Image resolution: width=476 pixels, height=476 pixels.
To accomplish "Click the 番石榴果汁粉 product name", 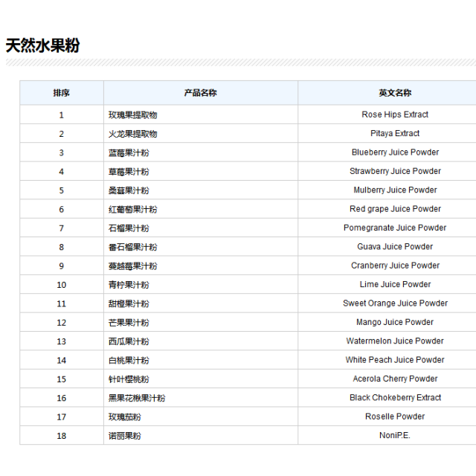I will click(132, 247).
